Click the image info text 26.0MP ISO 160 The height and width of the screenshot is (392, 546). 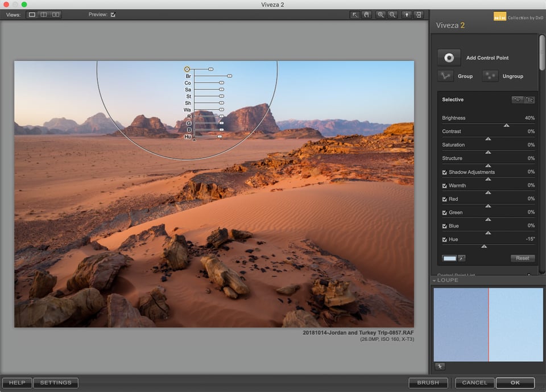coord(387,339)
